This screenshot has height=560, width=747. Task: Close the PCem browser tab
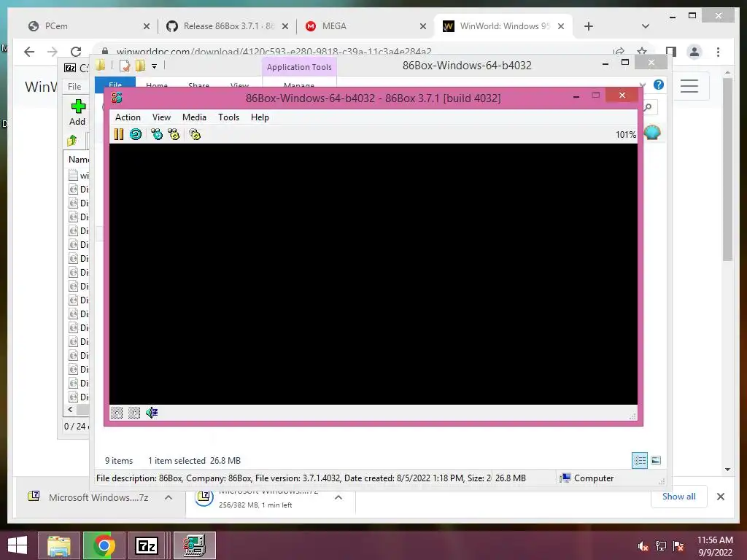146,26
